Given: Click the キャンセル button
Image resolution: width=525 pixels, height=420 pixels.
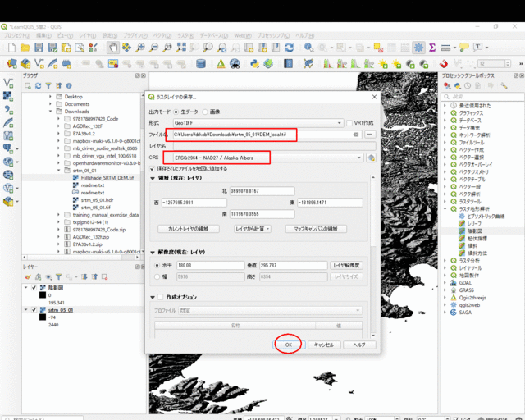Looking at the screenshot, I should tap(324, 345).
